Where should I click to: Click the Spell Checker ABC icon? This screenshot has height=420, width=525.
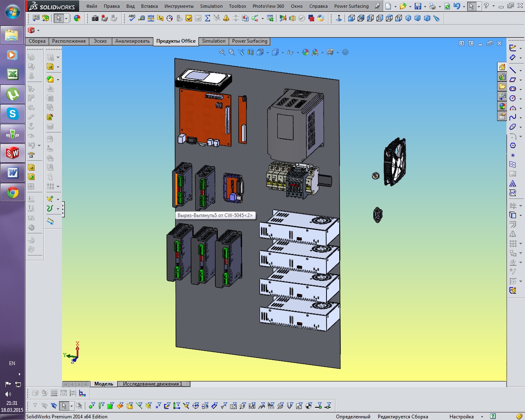tap(132, 18)
